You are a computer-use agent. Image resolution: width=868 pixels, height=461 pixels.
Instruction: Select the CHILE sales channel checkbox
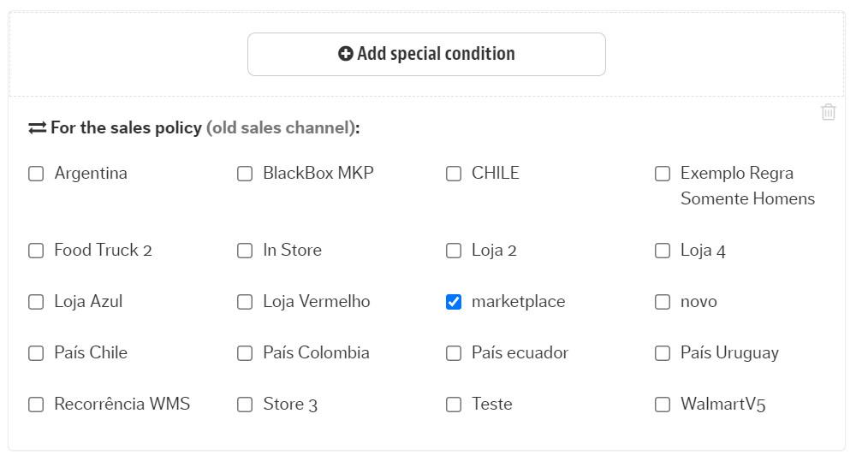click(x=454, y=174)
